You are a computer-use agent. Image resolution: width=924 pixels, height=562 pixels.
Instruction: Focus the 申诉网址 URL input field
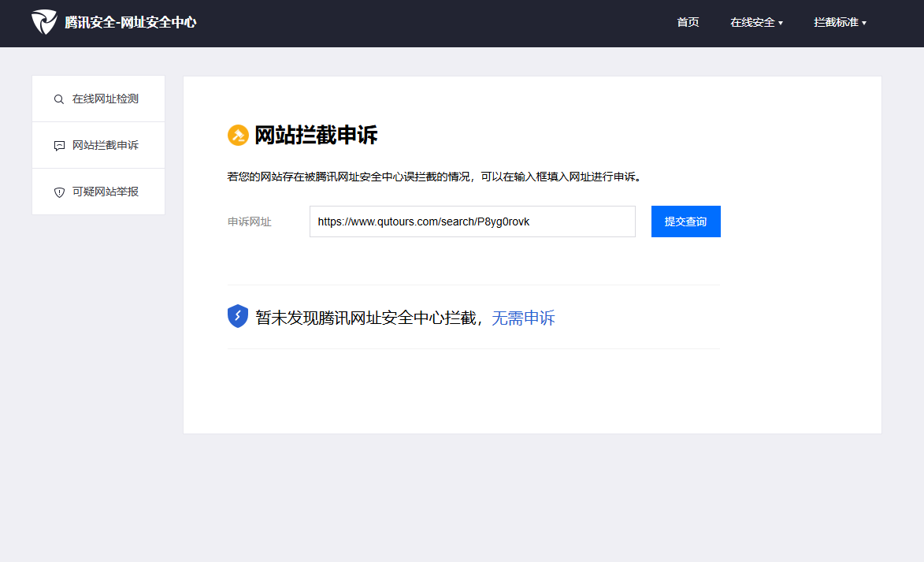473,221
